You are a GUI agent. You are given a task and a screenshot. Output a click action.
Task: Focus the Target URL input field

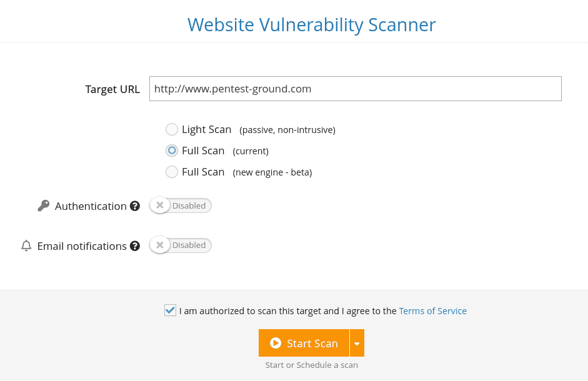(355, 89)
